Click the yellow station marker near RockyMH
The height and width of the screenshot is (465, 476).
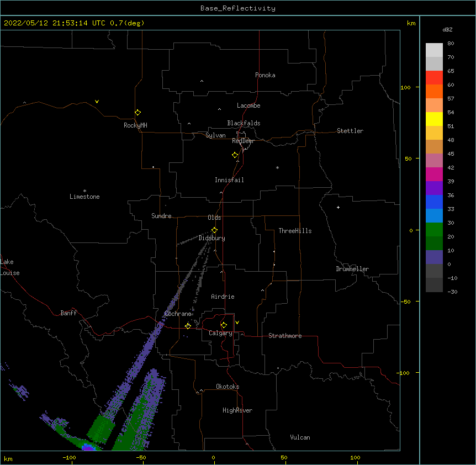click(x=137, y=112)
